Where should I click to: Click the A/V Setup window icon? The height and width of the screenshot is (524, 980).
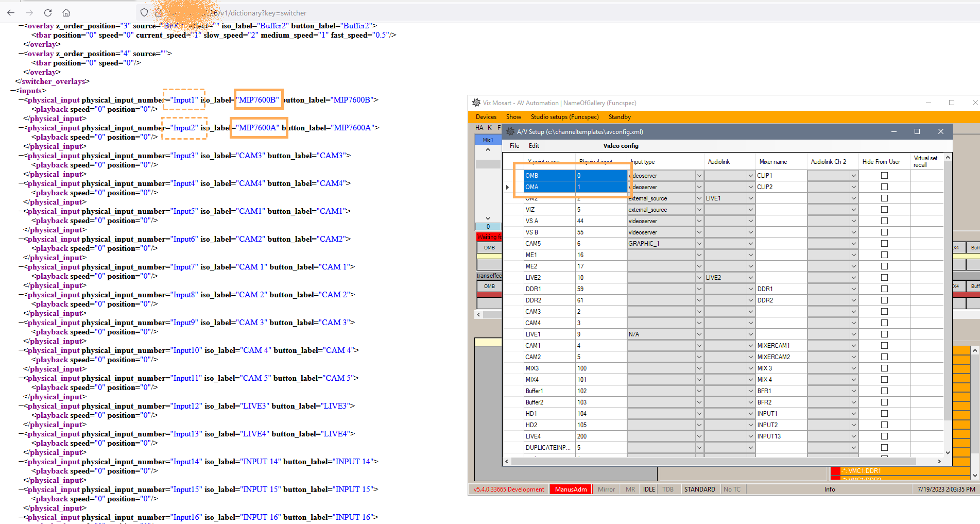coord(510,132)
